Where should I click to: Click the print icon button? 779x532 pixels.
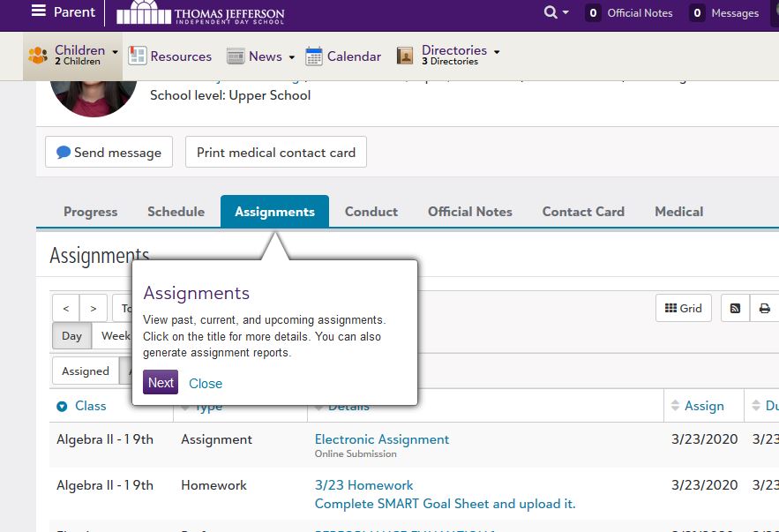click(764, 308)
